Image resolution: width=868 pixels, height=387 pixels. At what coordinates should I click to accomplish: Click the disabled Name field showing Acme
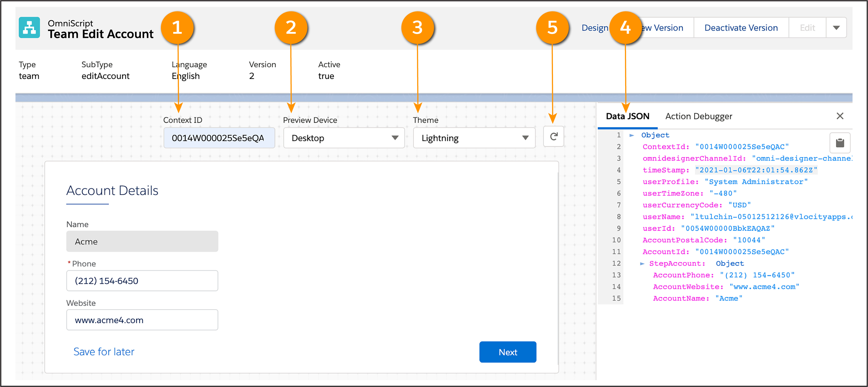click(x=142, y=241)
